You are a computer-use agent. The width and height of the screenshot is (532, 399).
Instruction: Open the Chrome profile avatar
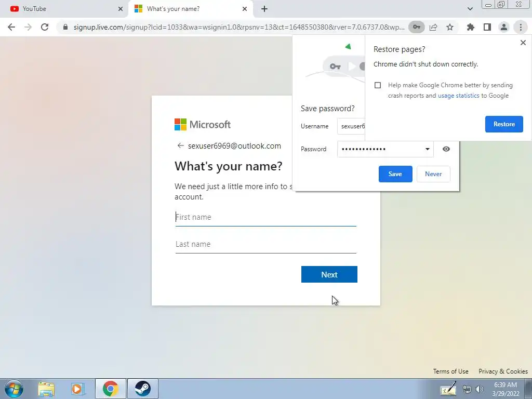pos(504,27)
